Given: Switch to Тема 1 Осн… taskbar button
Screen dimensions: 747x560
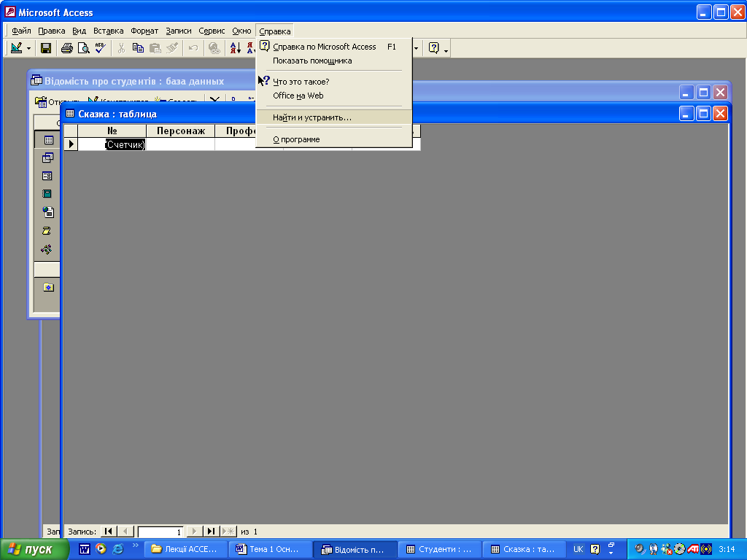Looking at the screenshot, I should (270, 550).
